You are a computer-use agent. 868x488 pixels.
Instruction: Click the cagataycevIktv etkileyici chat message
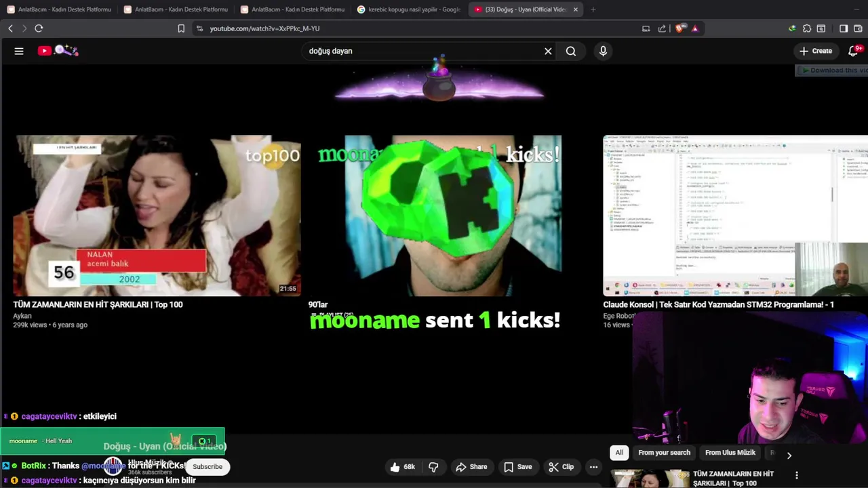point(60,416)
